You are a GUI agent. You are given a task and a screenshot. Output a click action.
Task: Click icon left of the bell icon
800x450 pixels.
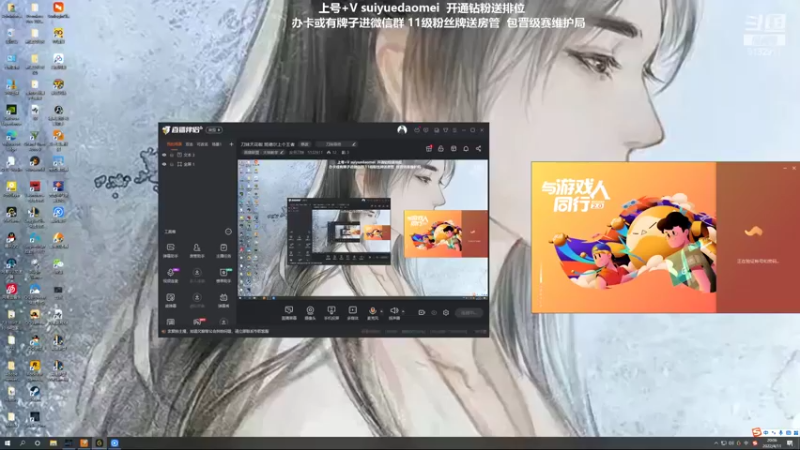coord(454,148)
